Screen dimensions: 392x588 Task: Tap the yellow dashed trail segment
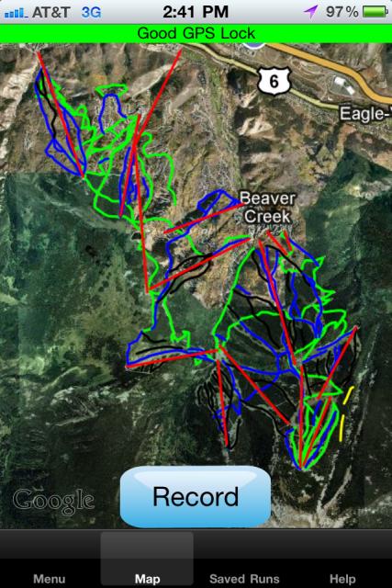345,413
